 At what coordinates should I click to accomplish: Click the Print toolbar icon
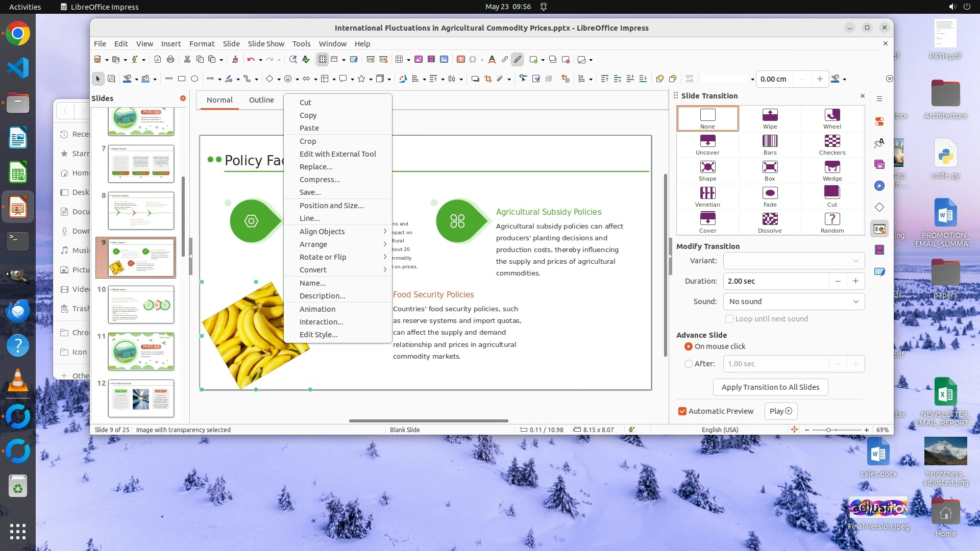(170, 60)
